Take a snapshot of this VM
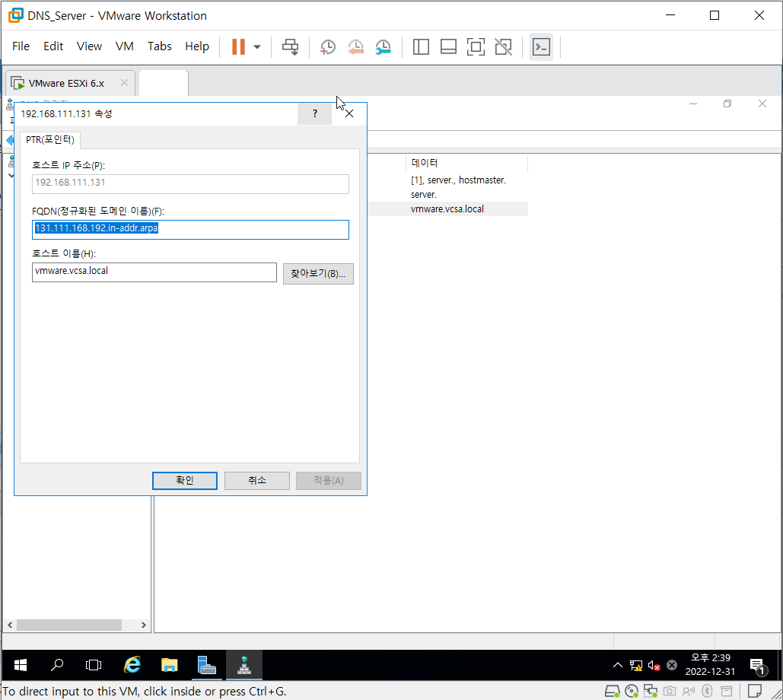783x700 pixels. (327, 47)
